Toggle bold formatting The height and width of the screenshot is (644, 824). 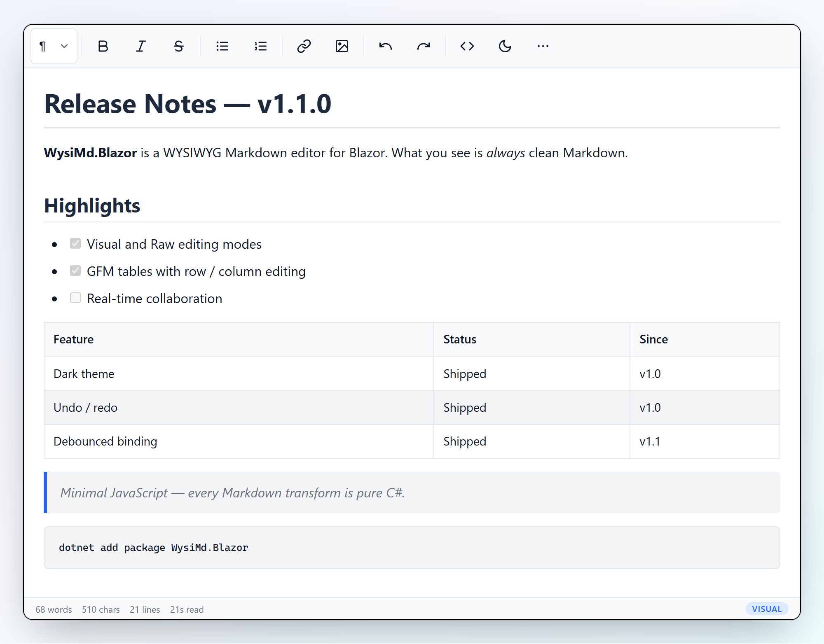coord(103,46)
